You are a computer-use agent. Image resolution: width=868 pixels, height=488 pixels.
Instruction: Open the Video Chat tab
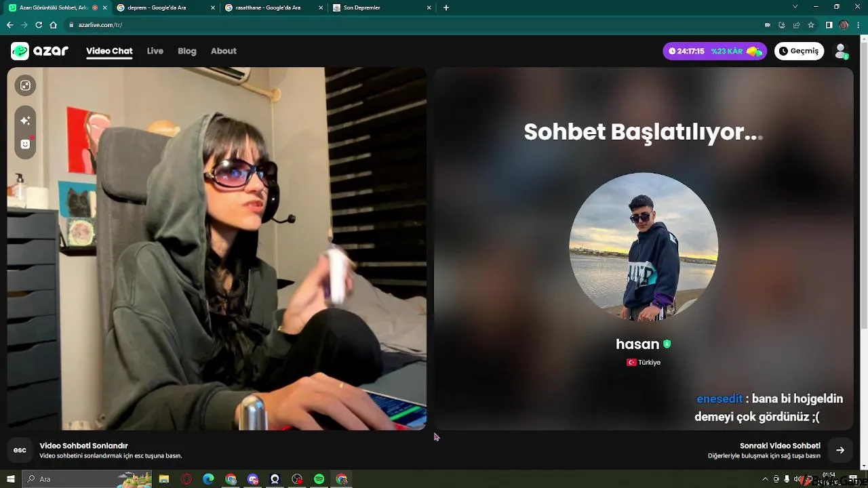[x=109, y=51]
